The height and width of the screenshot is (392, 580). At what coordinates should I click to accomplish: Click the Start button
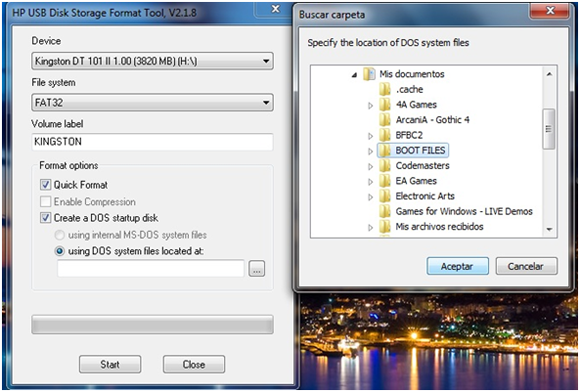tap(110, 364)
